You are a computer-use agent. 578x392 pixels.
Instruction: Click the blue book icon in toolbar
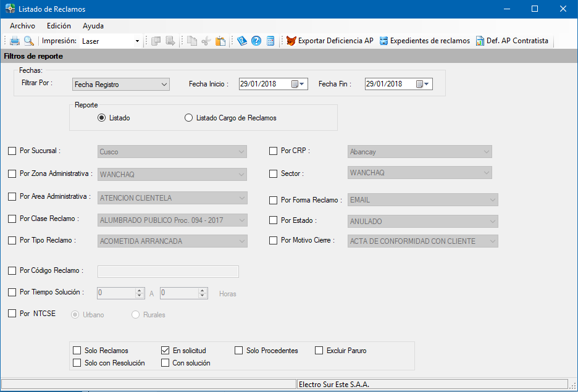242,41
